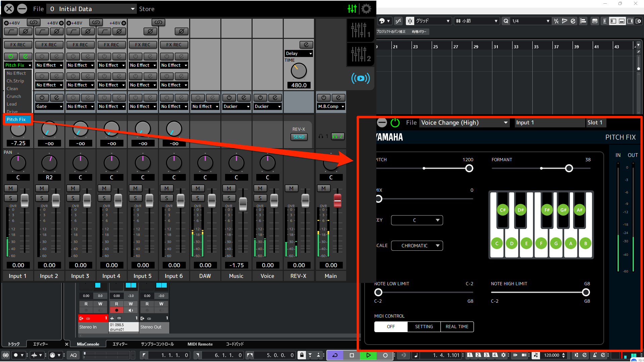Select mixer view 1 icon

360,30
